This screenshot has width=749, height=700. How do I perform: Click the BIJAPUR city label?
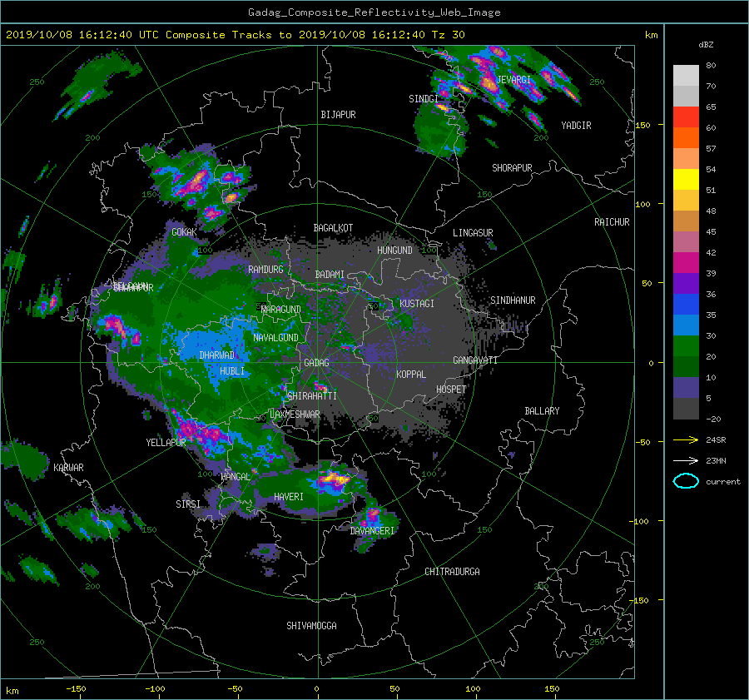tap(338, 115)
